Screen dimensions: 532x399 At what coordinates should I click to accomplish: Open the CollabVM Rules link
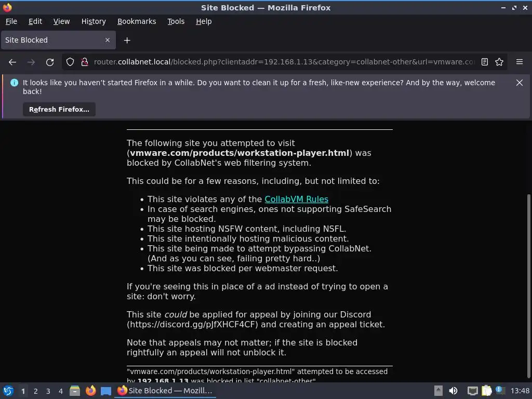tap(297, 199)
